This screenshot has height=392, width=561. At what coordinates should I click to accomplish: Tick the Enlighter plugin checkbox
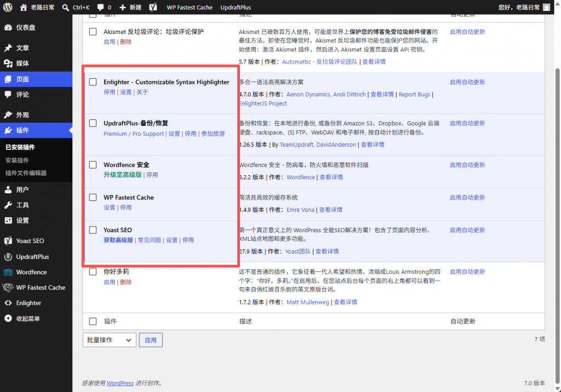[93, 82]
